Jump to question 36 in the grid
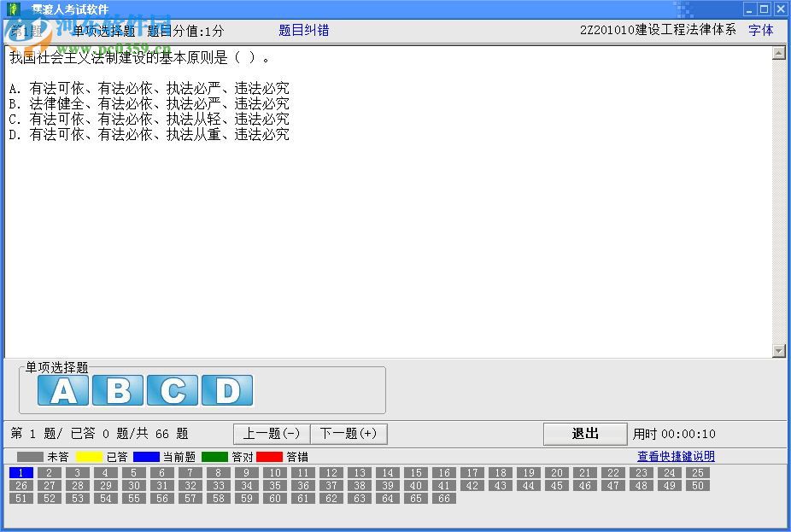Image resolution: width=791 pixels, height=532 pixels. click(x=303, y=485)
